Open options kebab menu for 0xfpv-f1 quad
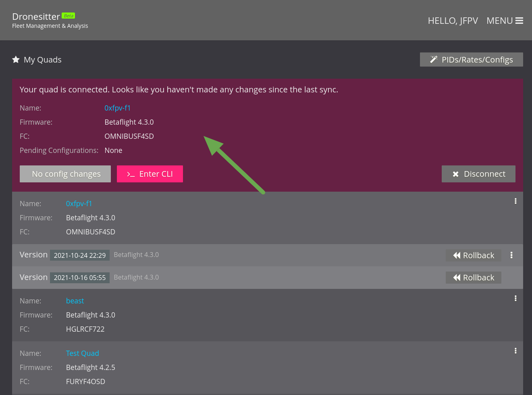532x395 pixels. pyautogui.click(x=515, y=201)
